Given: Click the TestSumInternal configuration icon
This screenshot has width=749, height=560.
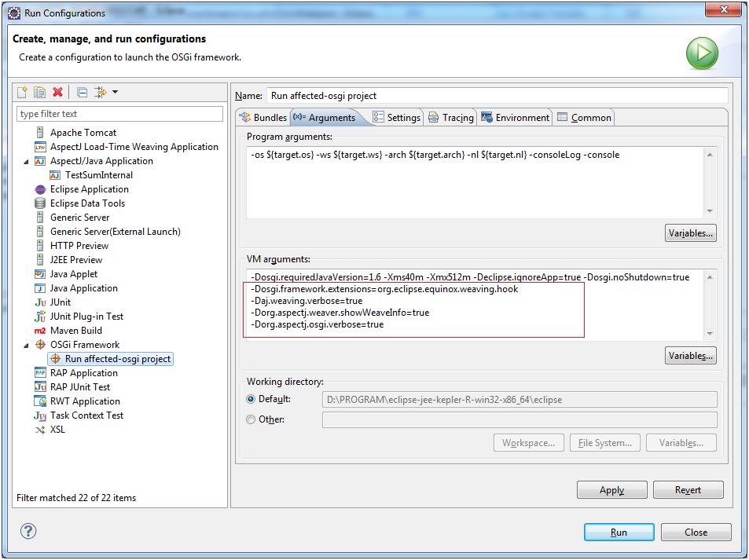Looking at the screenshot, I should coord(55,175).
